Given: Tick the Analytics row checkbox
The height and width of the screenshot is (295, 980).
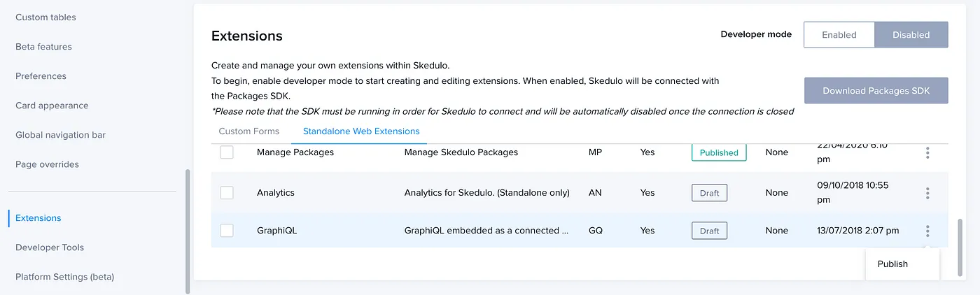Looking at the screenshot, I should 227,193.
